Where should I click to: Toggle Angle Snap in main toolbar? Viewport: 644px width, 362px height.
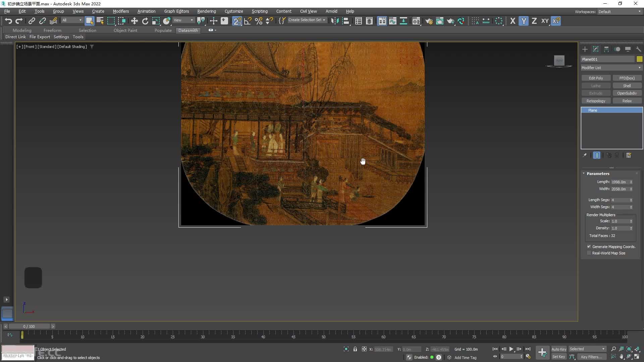click(x=248, y=21)
